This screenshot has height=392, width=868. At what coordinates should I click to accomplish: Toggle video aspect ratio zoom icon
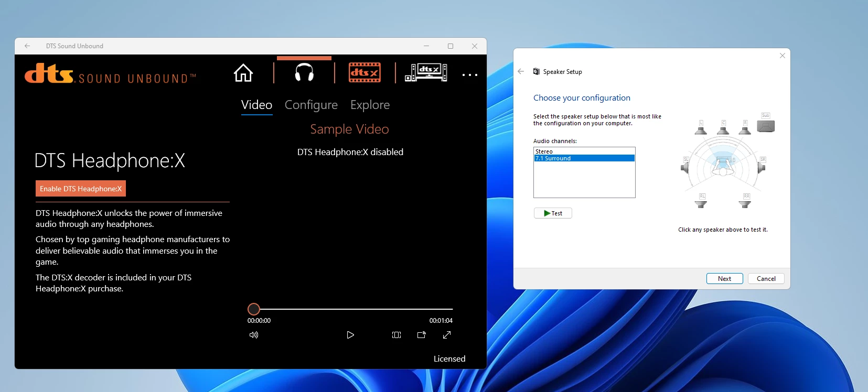click(397, 335)
